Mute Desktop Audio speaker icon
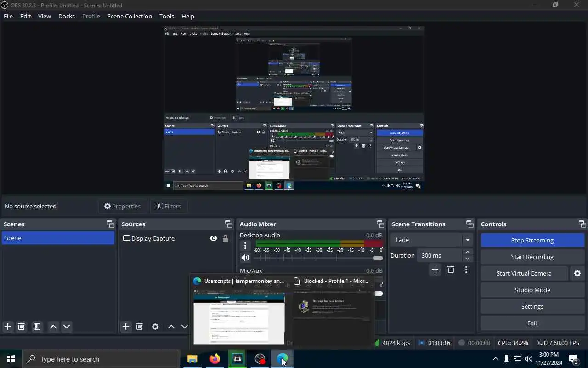This screenshot has width=588, height=368. [x=245, y=258]
